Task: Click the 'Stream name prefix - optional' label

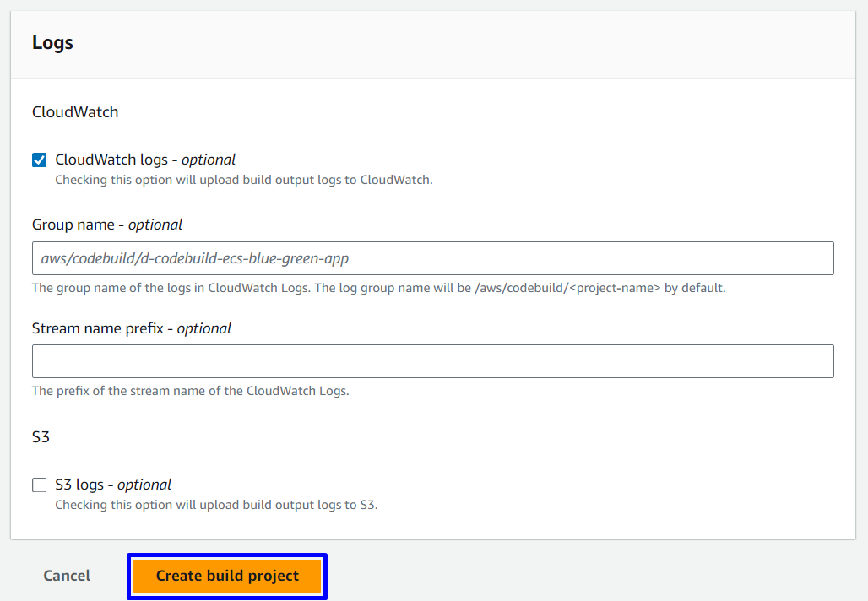Action: [132, 328]
